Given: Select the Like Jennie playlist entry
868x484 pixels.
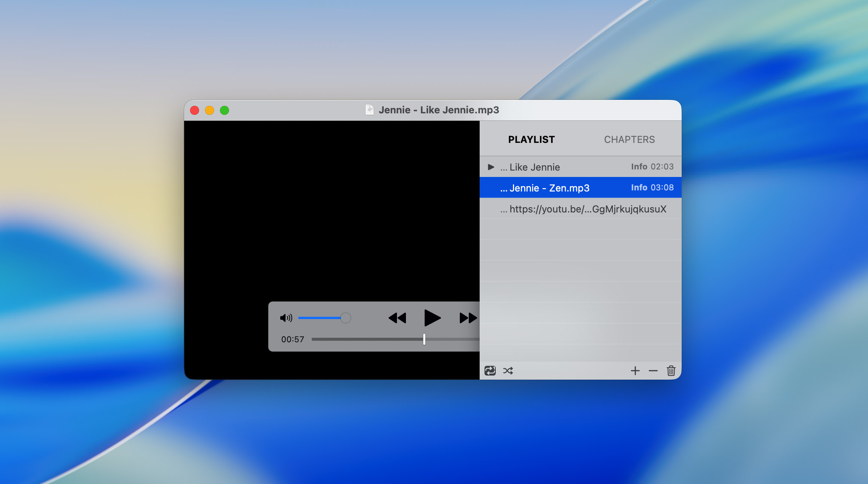Looking at the screenshot, I should (x=535, y=167).
